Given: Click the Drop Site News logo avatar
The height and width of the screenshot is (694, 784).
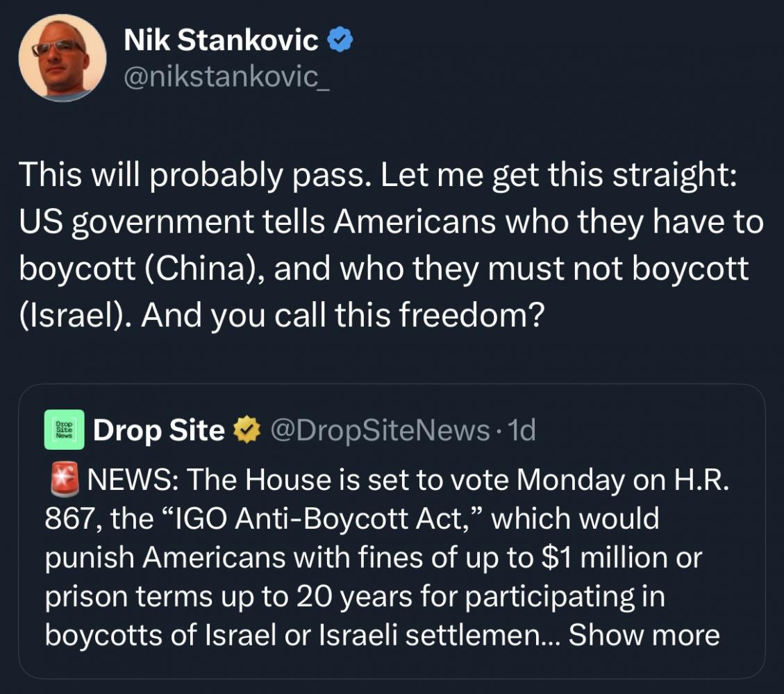Looking at the screenshot, I should coord(64,430).
